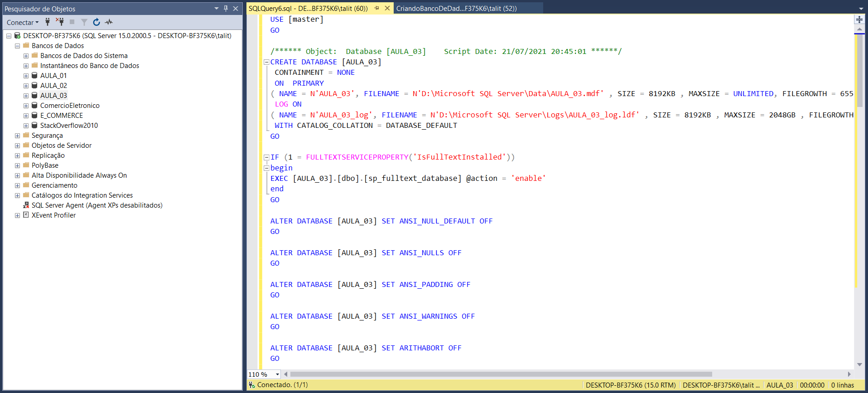
Task: Collapse the IF FULLTEXTSERVICEPROPERTY code block
Action: pyautogui.click(x=266, y=157)
